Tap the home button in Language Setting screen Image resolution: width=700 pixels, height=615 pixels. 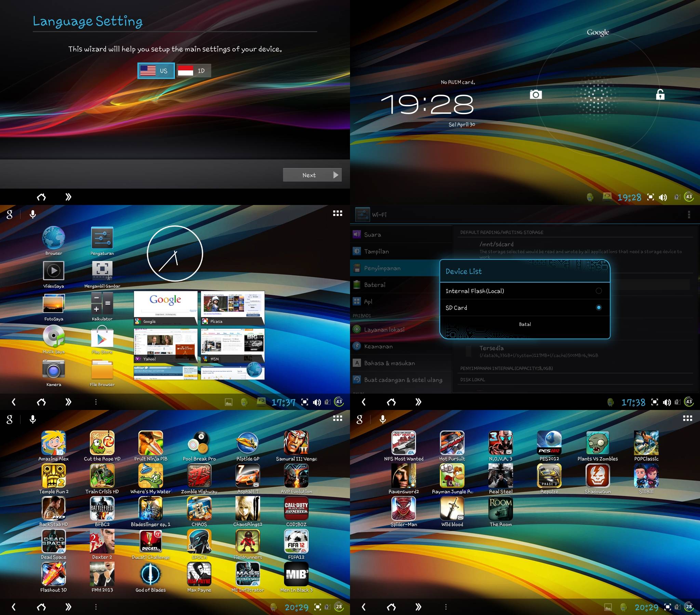[41, 197]
